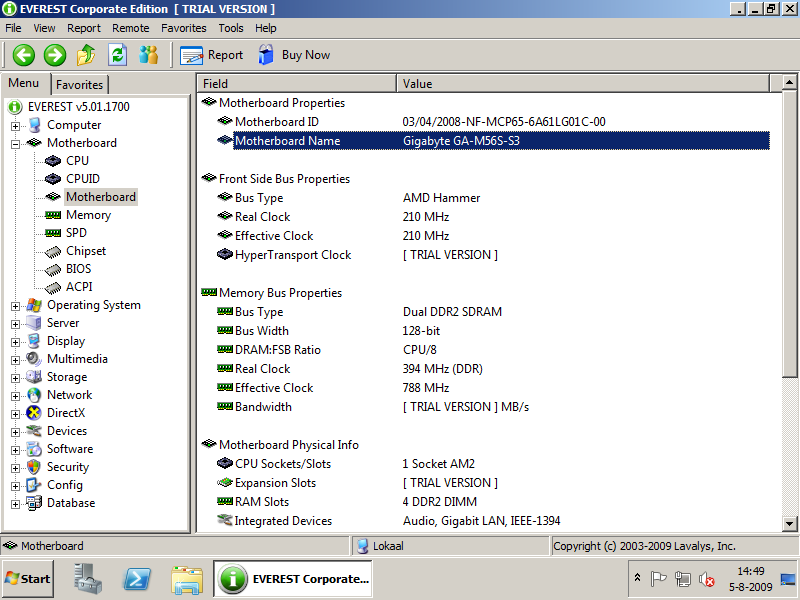The image size is (800, 600).
Task: Select EVEREST v5.01.1700 root node
Action: 79,107
